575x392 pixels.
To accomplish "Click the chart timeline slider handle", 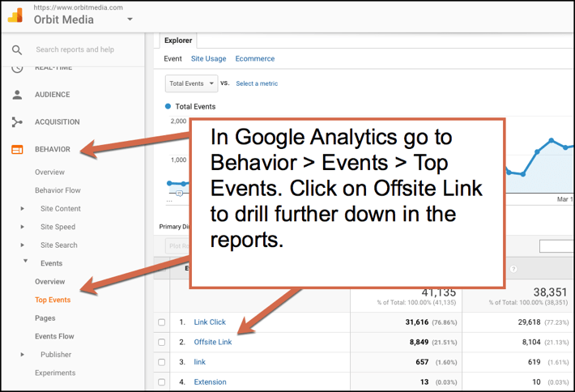I will (x=179, y=194).
